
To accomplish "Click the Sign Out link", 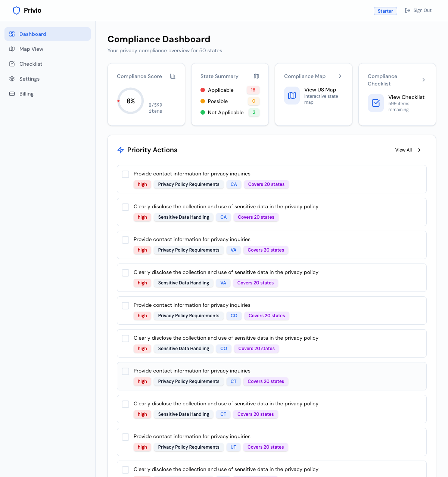I will pos(418,10).
